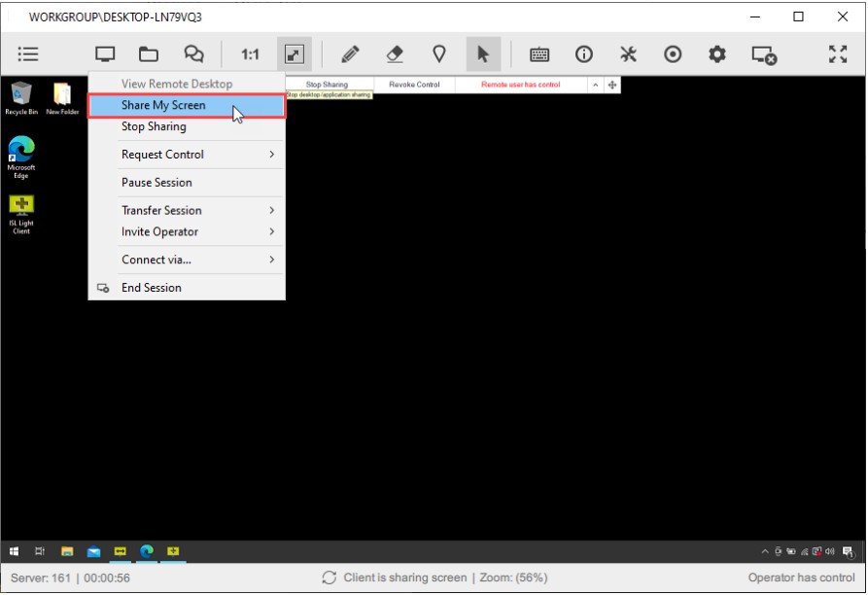Switch to fullscreen view
The image size is (868, 595).
point(838,53)
